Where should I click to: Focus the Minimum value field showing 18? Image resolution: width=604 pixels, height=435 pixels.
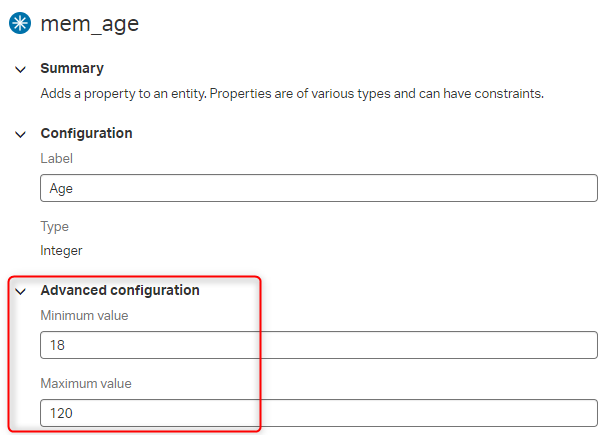[319, 345]
